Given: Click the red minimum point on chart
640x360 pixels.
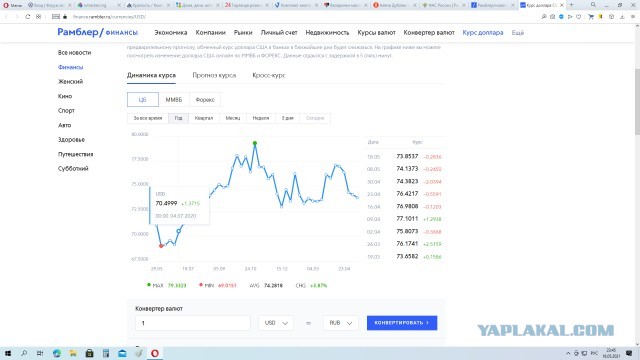Looking at the screenshot, I should (161, 246).
